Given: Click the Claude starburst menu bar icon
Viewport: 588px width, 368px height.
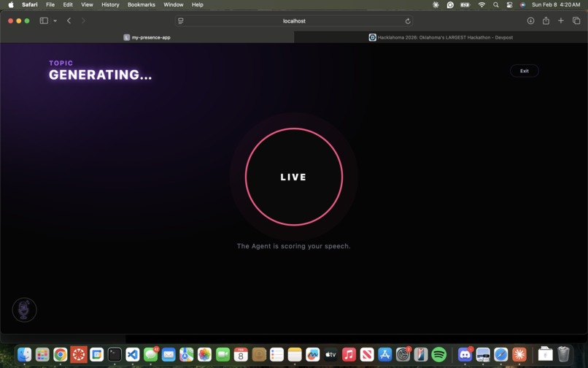Looking at the screenshot, I should click(x=436, y=4).
